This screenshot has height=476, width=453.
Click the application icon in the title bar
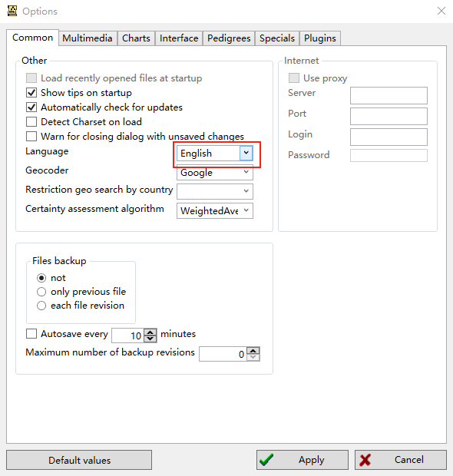click(12, 11)
